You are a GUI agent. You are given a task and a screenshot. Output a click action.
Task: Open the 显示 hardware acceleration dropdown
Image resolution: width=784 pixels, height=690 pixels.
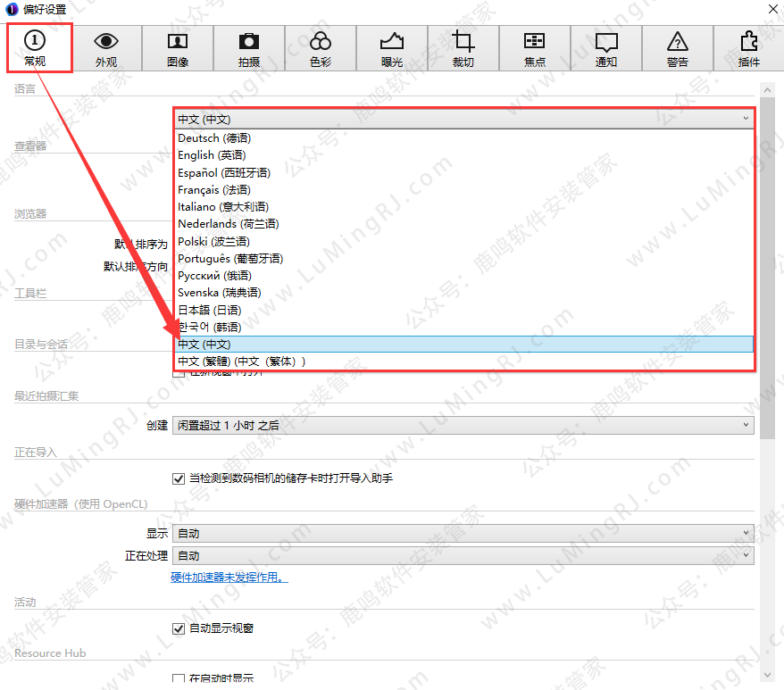(x=462, y=534)
